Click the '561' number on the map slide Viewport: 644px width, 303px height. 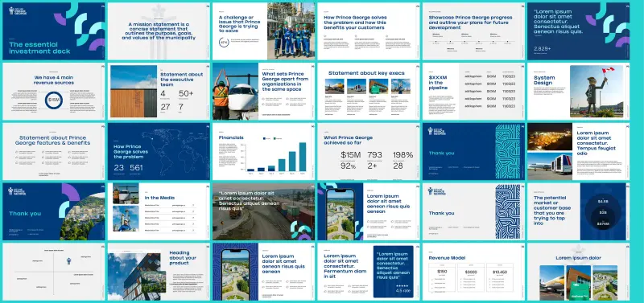click(136, 167)
